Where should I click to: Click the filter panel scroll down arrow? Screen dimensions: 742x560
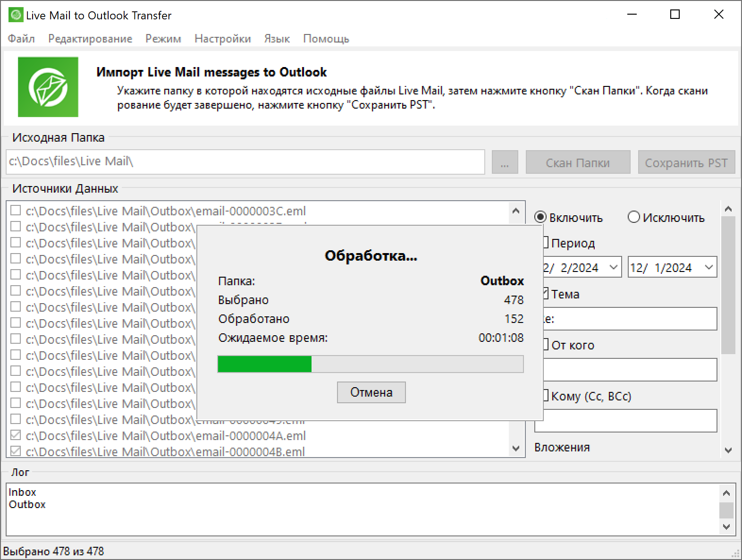click(728, 450)
